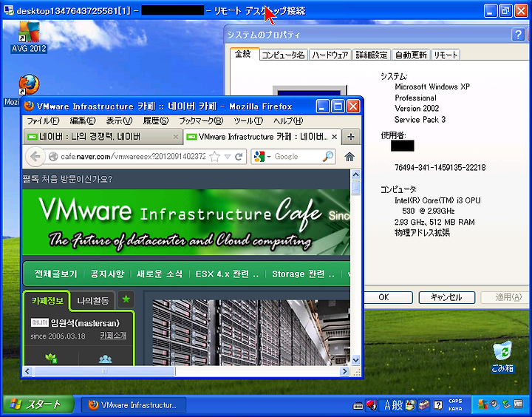Close the 네이버 나의 경쟁력 tab
The width and height of the screenshot is (532, 417).
click(175, 137)
